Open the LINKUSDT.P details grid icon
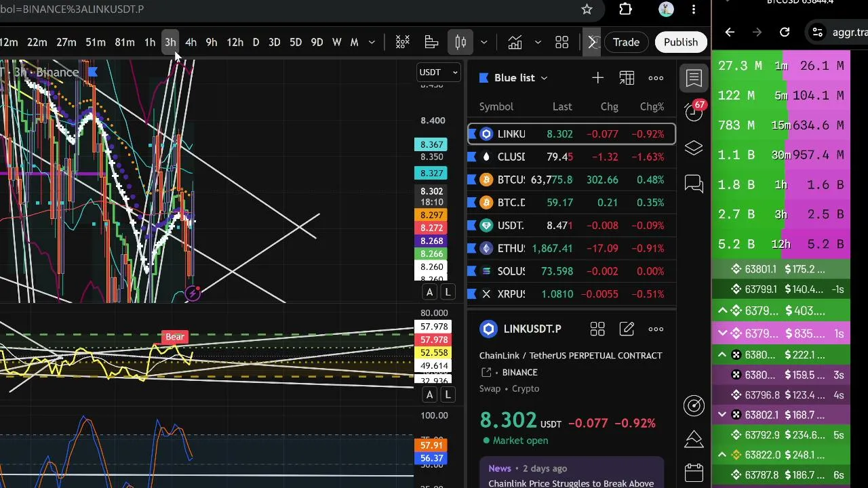The width and height of the screenshot is (868, 488). click(597, 329)
